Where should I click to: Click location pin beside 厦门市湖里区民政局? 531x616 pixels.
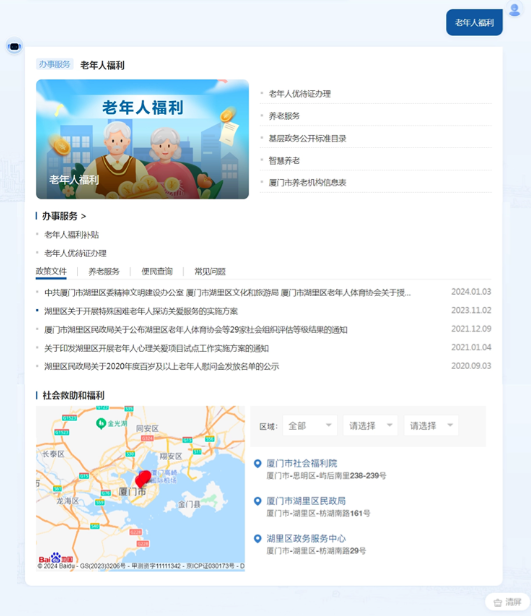[x=258, y=501]
